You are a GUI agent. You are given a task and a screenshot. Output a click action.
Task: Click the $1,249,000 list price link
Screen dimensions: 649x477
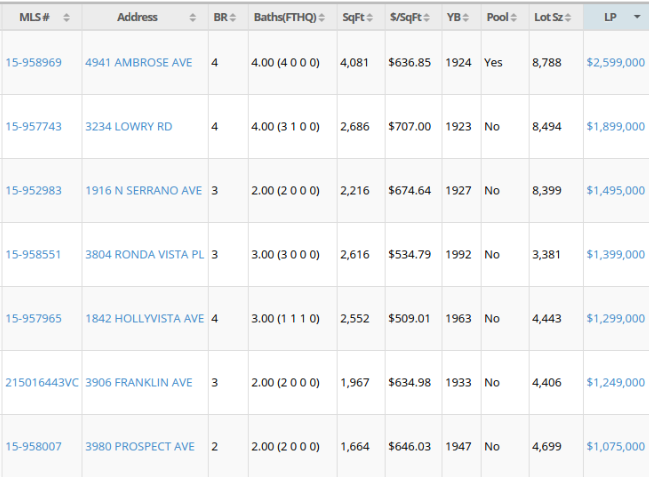(615, 383)
